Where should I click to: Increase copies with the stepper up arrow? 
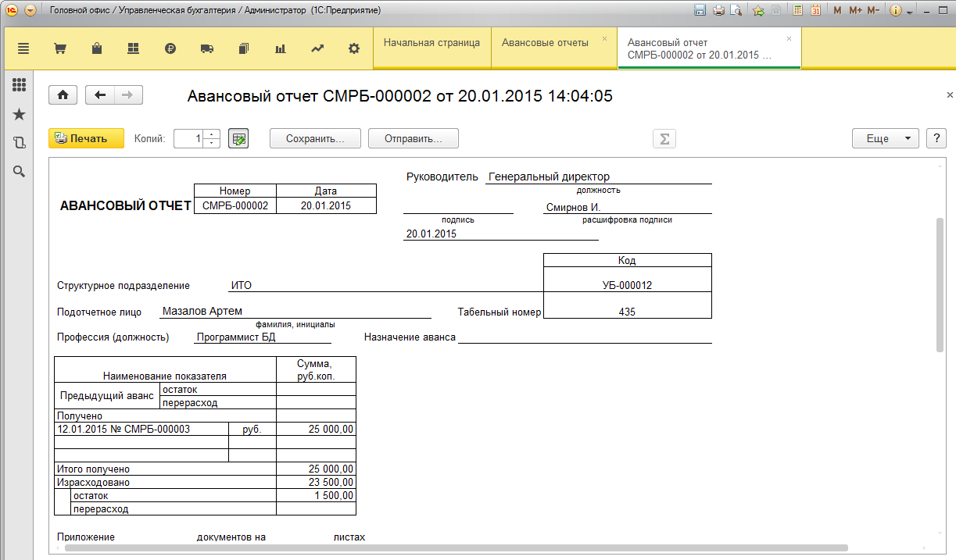coord(212,134)
